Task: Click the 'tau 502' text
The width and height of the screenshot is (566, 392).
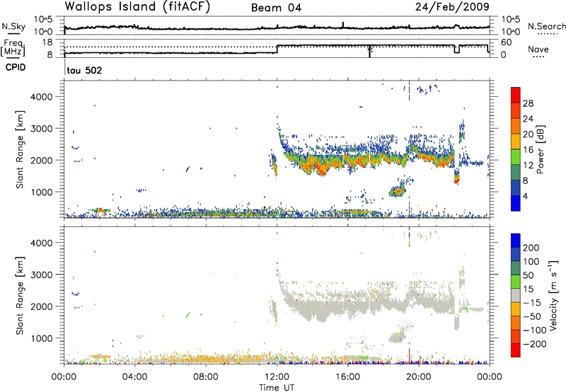Action: pyautogui.click(x=84, y=70)
